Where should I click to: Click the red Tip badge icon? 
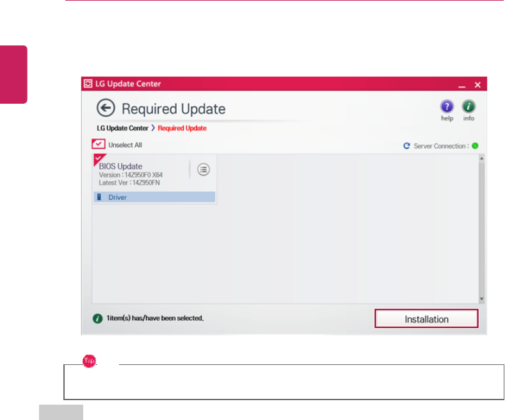pyautogui.click(x=89, y=361)
